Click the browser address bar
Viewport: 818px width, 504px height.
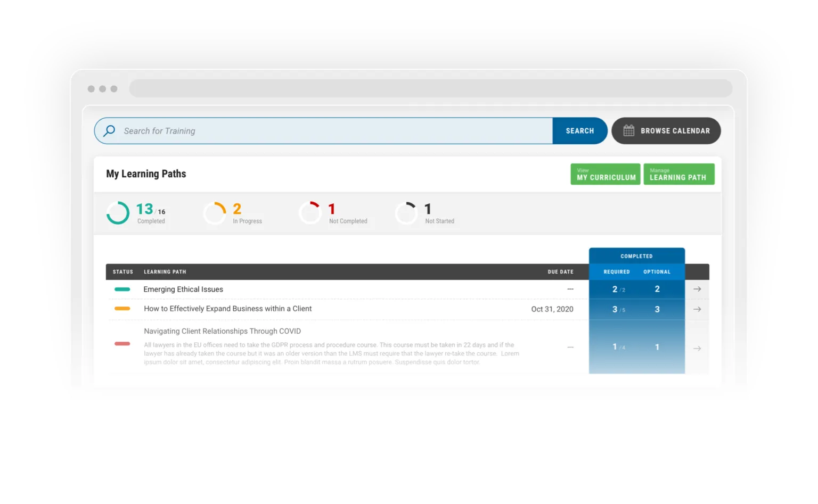[x=430, y=89]
